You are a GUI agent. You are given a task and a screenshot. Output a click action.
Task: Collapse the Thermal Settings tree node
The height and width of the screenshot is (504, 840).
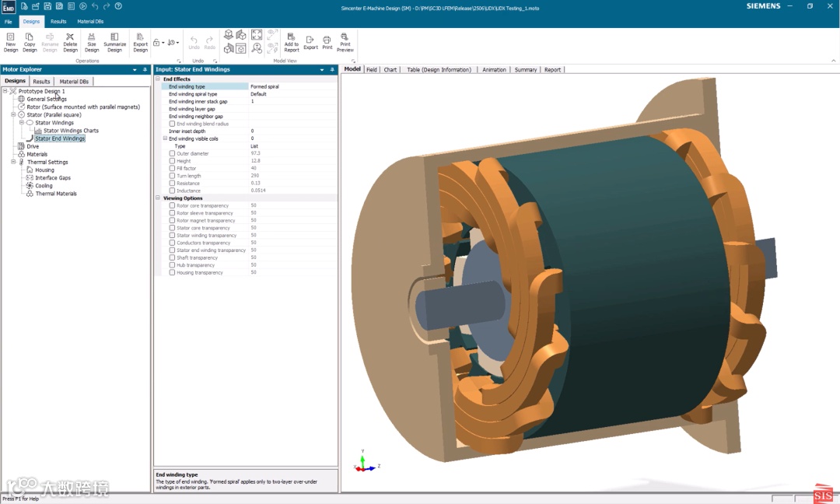click(13, 162)
